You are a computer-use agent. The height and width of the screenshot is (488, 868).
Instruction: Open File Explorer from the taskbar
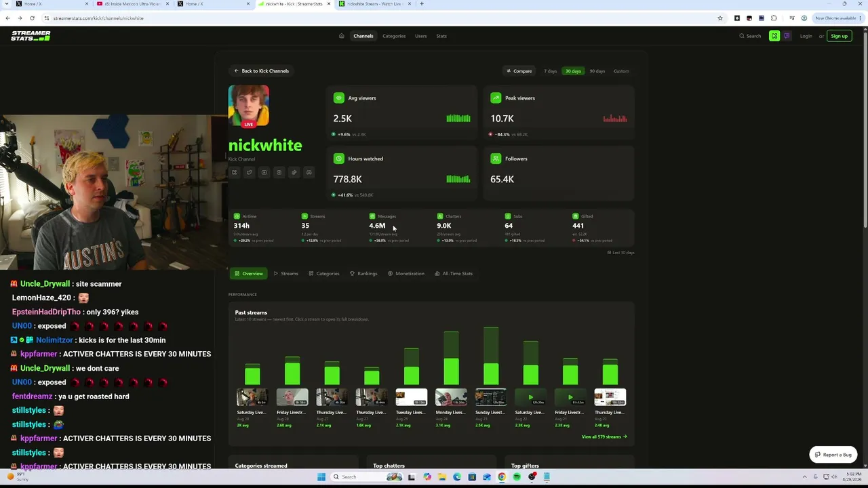[x=442, y=476]
